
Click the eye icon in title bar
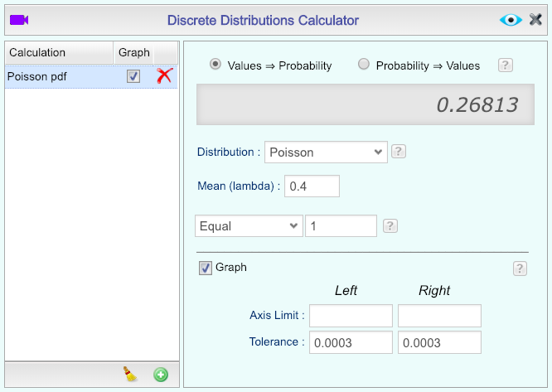click(511, 19)
